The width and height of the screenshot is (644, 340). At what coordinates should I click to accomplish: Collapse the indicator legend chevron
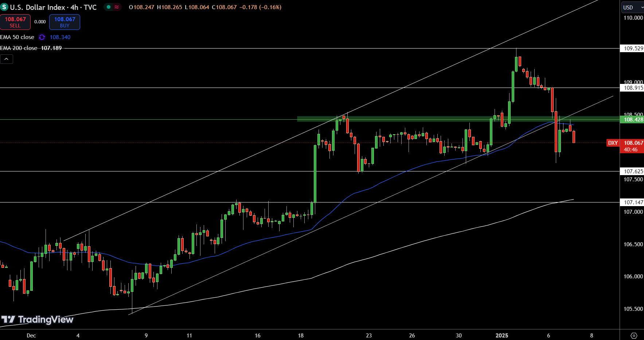coord(7,59)
